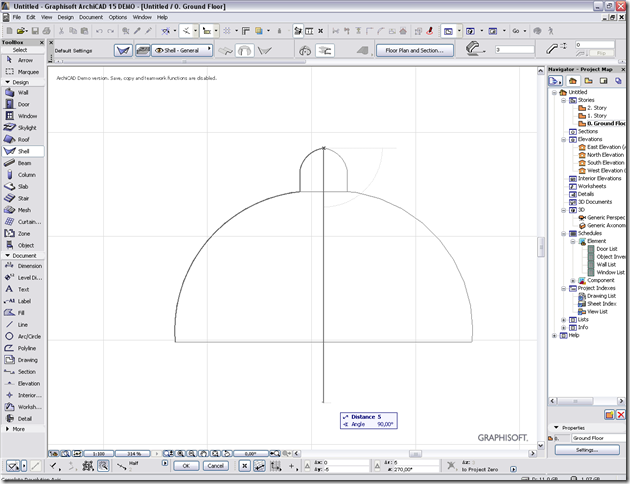Choose the Stair tool

coord(22,198)
